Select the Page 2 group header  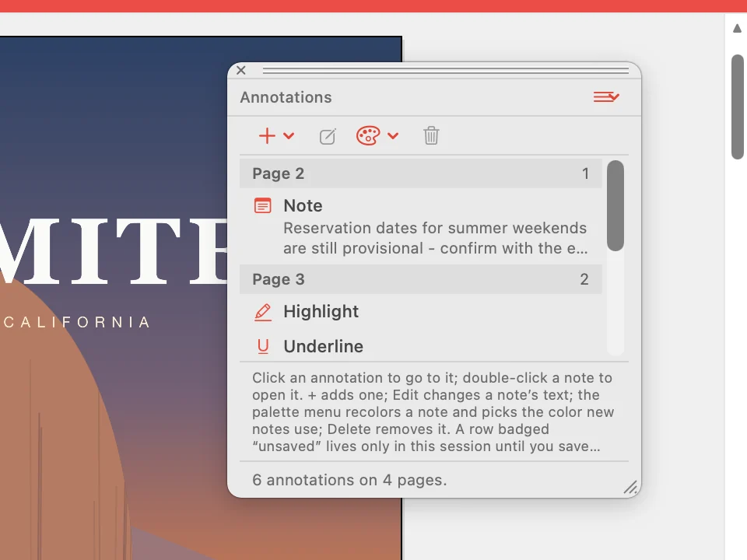[421, 173]
